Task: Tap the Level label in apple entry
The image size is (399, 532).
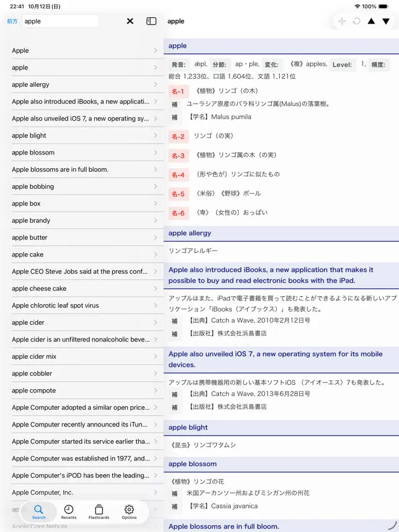Action: coord(342,65)
